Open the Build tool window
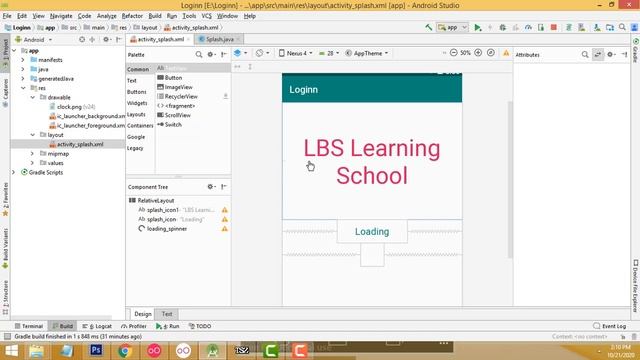The height and width of the screenshot is (360, 640). pyautogui.click(x=62, y=326)
